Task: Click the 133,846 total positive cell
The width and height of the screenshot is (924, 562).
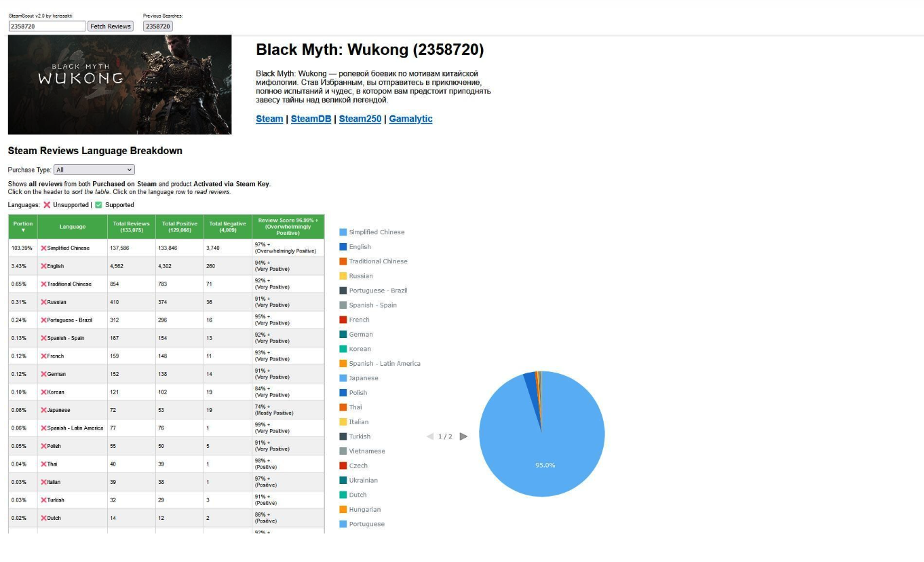Action: [180, 248]
